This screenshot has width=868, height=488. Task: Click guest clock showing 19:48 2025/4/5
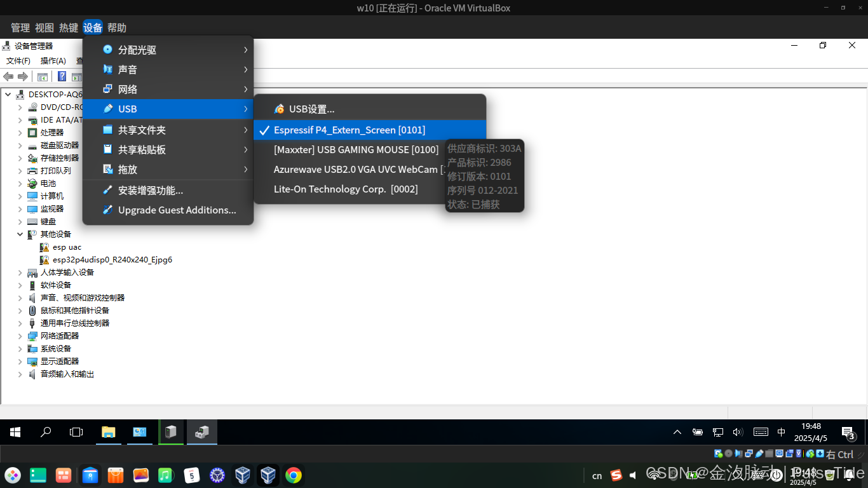pyautogui.click(x=811, y=432)
